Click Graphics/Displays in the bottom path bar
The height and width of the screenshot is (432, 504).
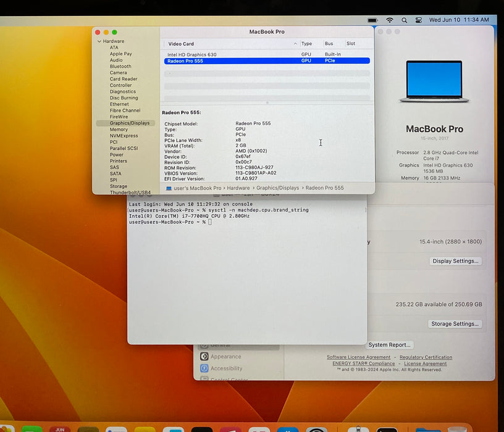tap(278, 188)
